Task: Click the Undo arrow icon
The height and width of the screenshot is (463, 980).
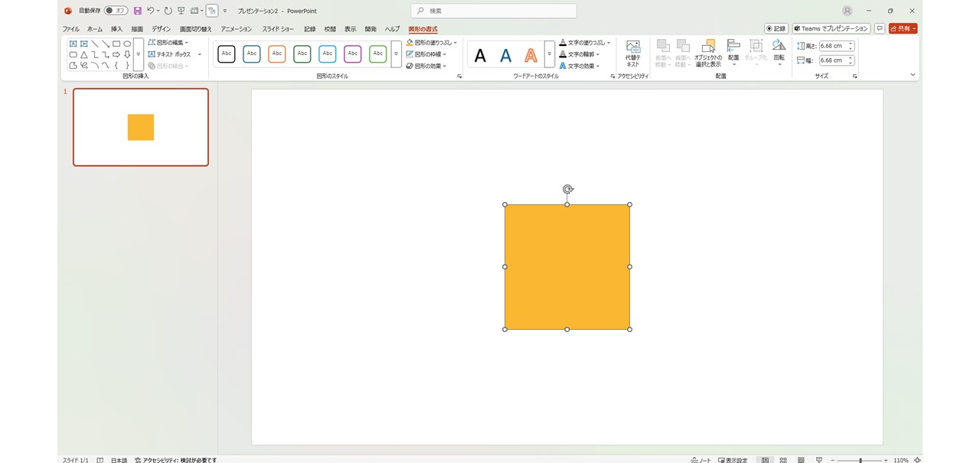Action: (x=151, y=11)
